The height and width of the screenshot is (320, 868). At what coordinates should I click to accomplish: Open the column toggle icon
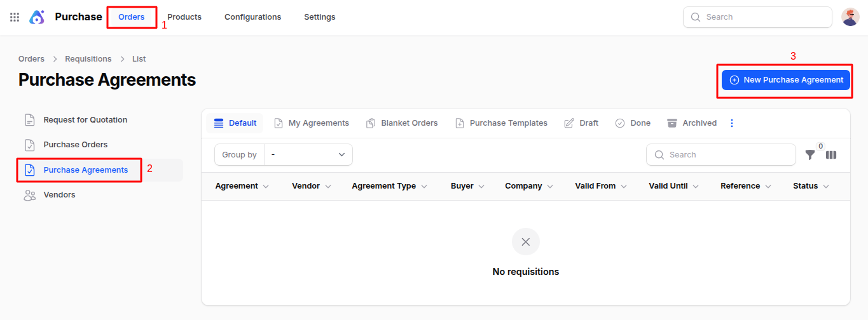[x=830, y=155]
